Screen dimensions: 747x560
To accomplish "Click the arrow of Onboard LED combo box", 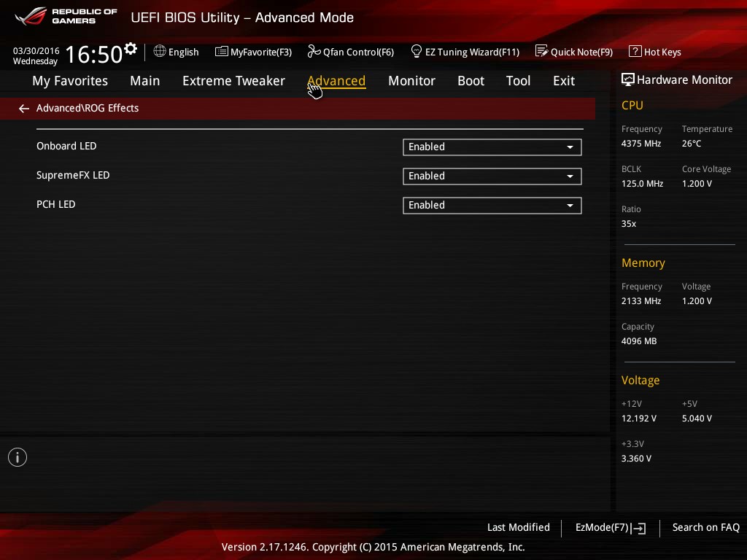I will click(570, 147).
